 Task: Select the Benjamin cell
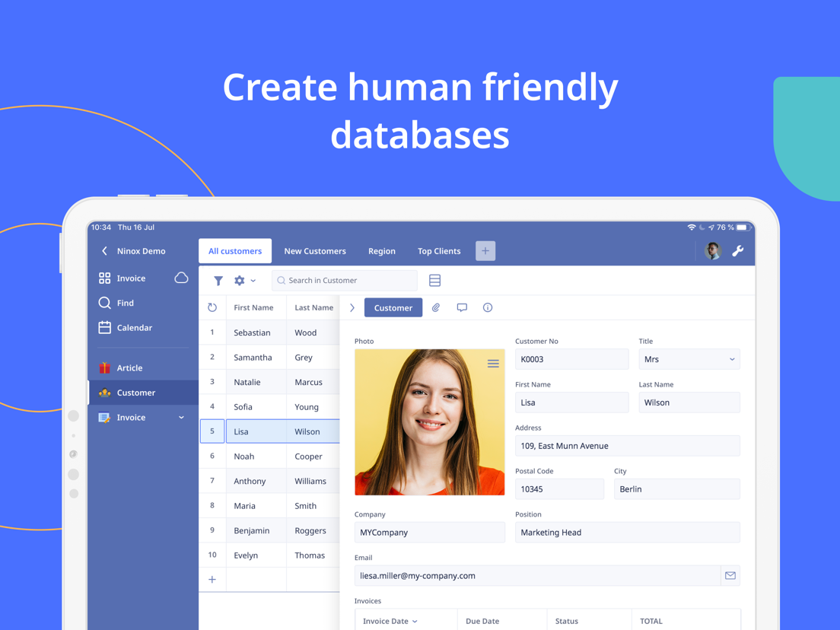pyautogui.click(x=256, y=530)
